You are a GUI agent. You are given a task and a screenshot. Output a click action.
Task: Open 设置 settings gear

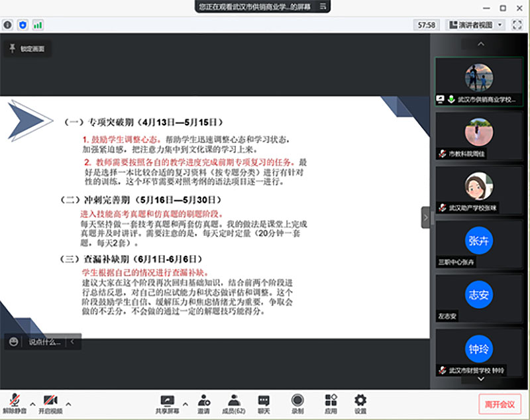pyautogui.click(x=360, y=400)
